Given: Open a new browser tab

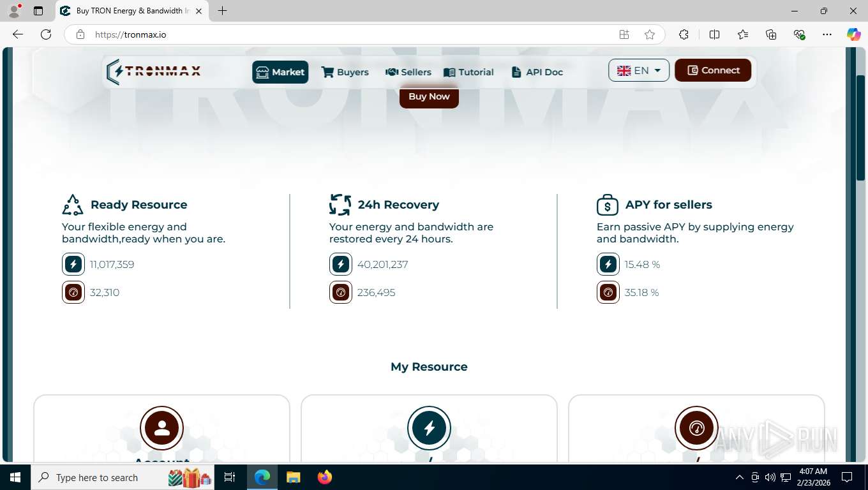Looking at the screenshot, I should click(x=222, y=11).
